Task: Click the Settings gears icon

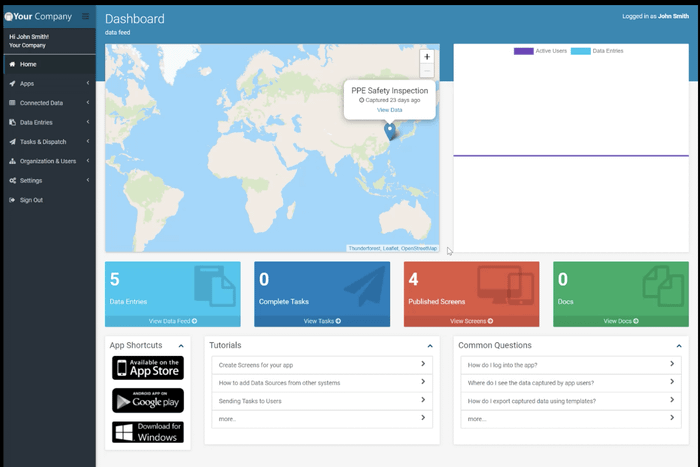Action: (x=12, y=180)
